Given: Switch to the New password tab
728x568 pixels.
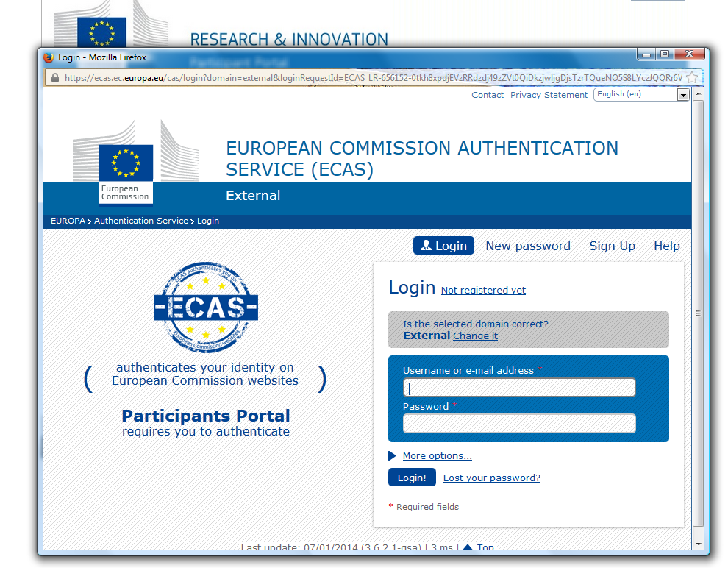Looking at the screenshot, I should coord(528,246).
